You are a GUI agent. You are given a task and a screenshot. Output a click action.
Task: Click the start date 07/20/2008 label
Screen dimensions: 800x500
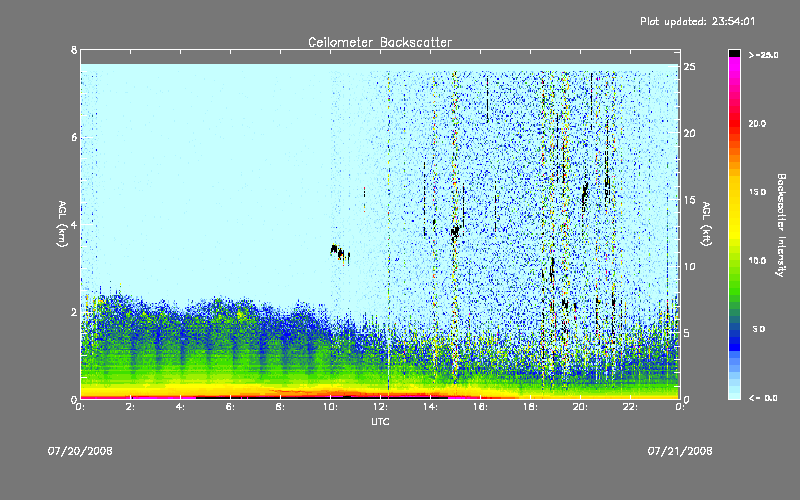(x=80, y=451)
